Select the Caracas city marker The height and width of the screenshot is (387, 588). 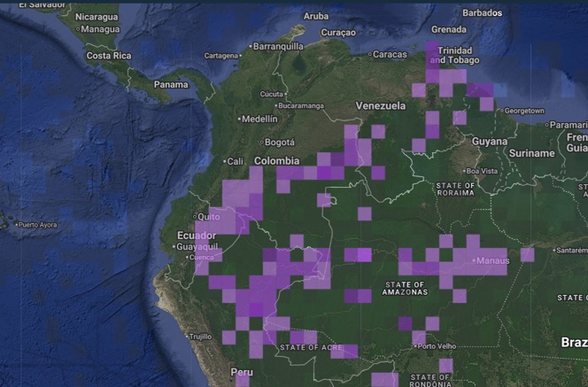pos(370,54)
